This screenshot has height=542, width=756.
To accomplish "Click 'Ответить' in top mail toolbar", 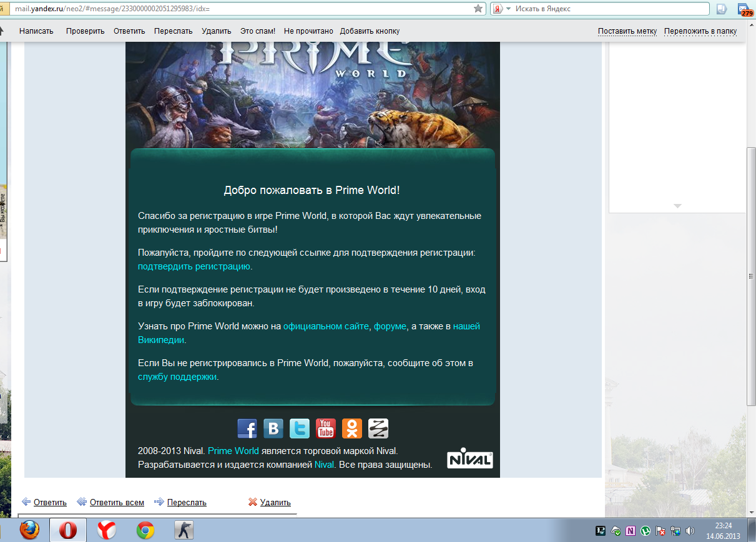I will click(129, 31).
